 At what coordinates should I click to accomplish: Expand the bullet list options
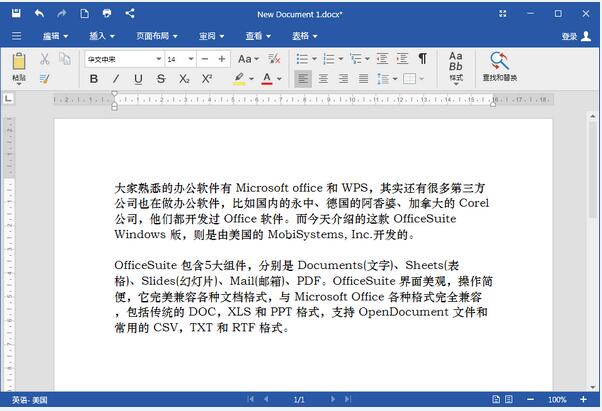coord(314,59)
